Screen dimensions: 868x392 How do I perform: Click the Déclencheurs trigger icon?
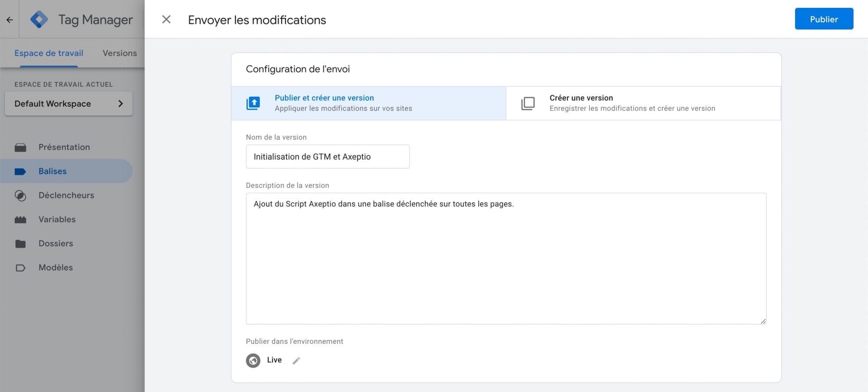(20, 196)
